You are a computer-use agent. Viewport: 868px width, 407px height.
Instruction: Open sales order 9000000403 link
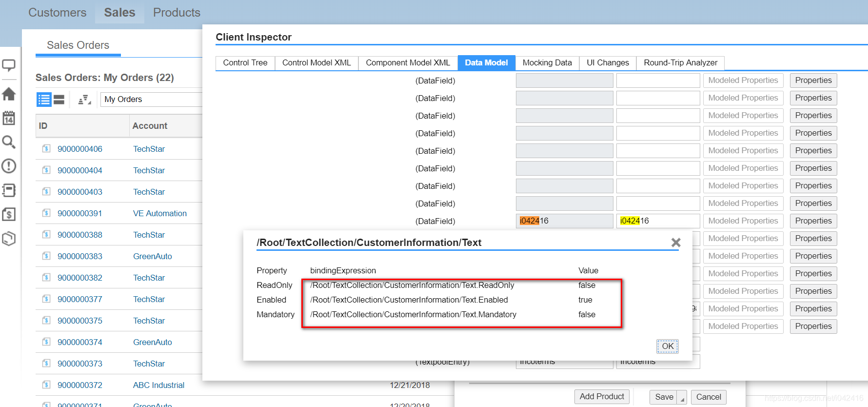click(80, 192)
